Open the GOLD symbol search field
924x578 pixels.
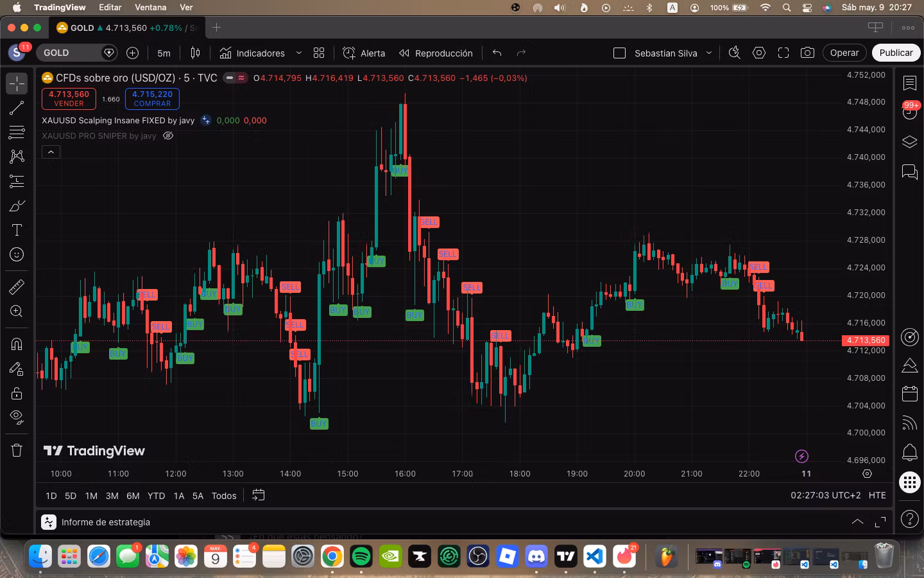coord(76,53)
